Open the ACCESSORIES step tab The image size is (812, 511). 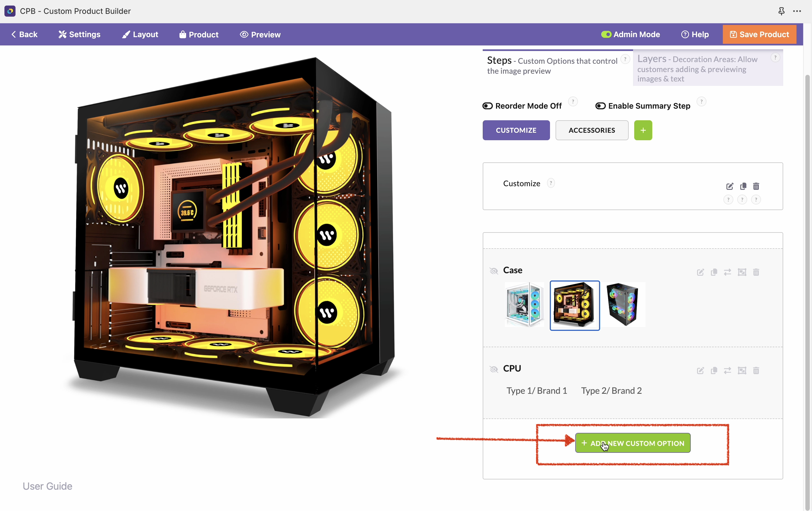point(592,130)
